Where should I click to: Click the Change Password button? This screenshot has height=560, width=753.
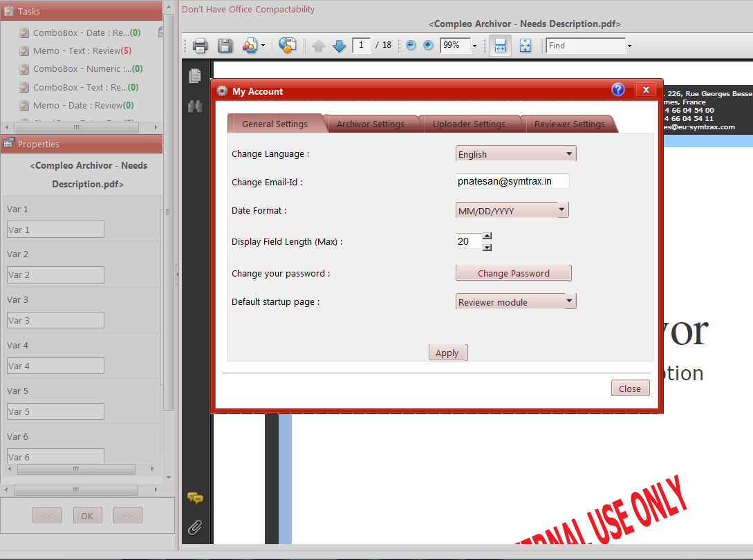pyautogui.click(x=513, y=273)
